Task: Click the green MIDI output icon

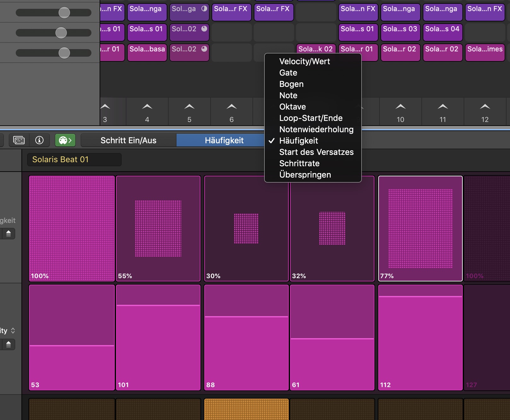Action: (x=65, y=140)
